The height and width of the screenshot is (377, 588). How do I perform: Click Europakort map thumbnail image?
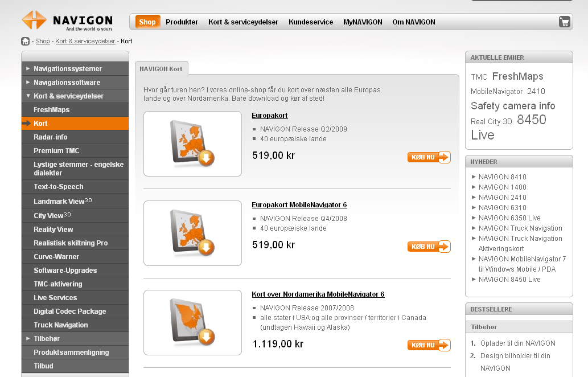pos(192,144)
